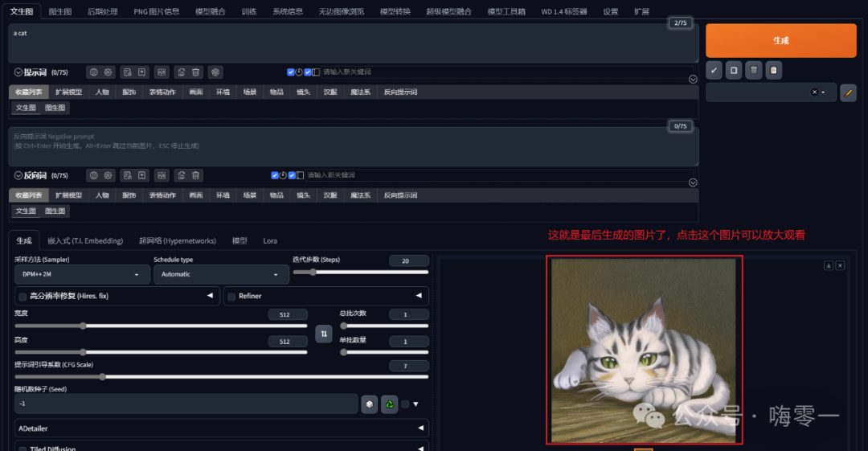868x451 pixels.
Task: Click the trash icon in the 反向词 toolbar
Action: [x=195, y=175]
